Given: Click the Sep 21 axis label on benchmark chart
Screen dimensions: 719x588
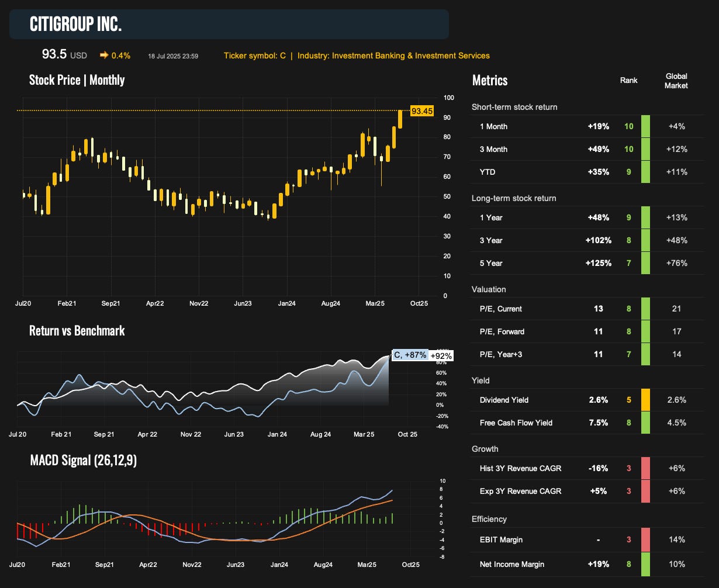Looking at the screenshot, I should tap(103, 434).
